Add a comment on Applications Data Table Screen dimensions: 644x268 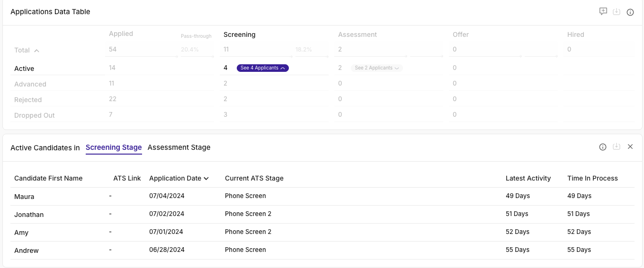click(603, 12)
